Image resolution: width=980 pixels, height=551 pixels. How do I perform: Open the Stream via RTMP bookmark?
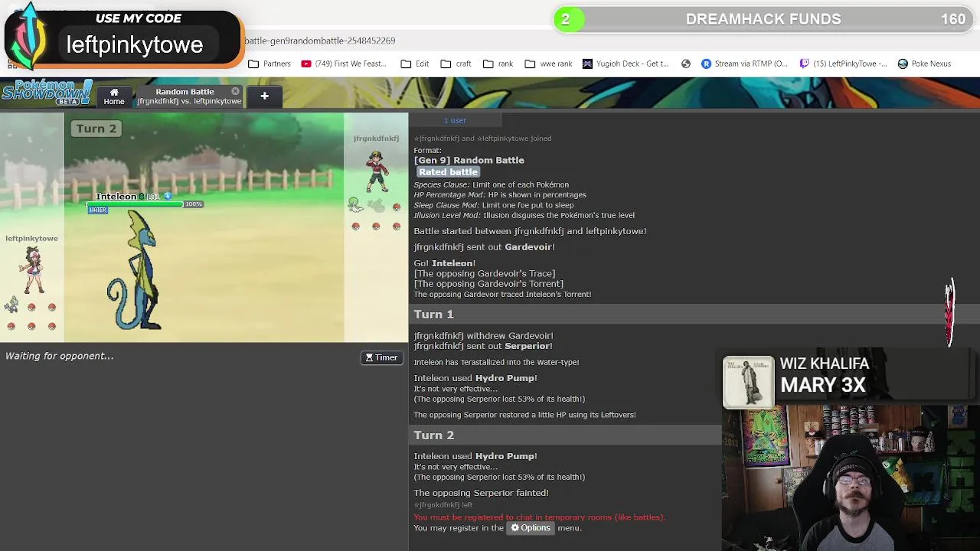click(x=744, y=64)
